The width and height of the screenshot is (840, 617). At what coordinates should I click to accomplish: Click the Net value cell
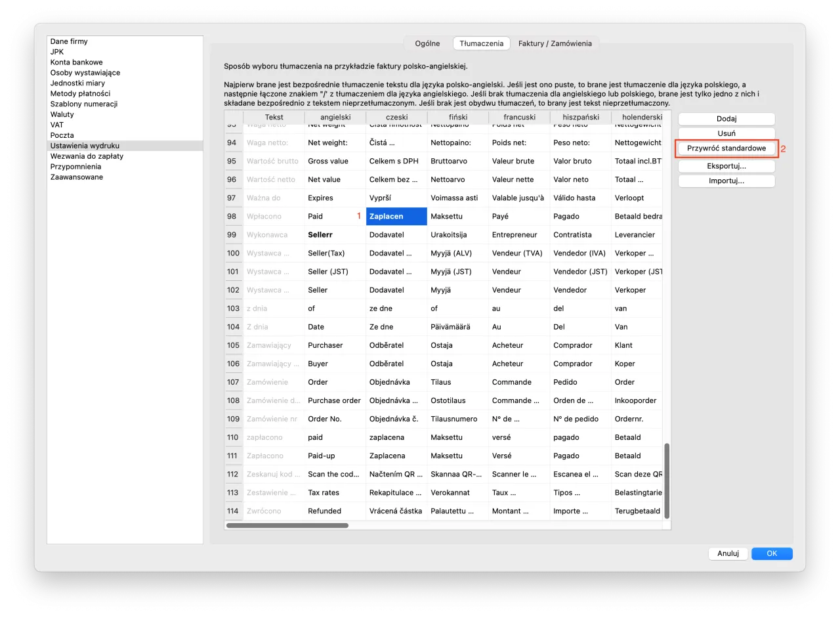pyautogui.click(x=335, y=179)
